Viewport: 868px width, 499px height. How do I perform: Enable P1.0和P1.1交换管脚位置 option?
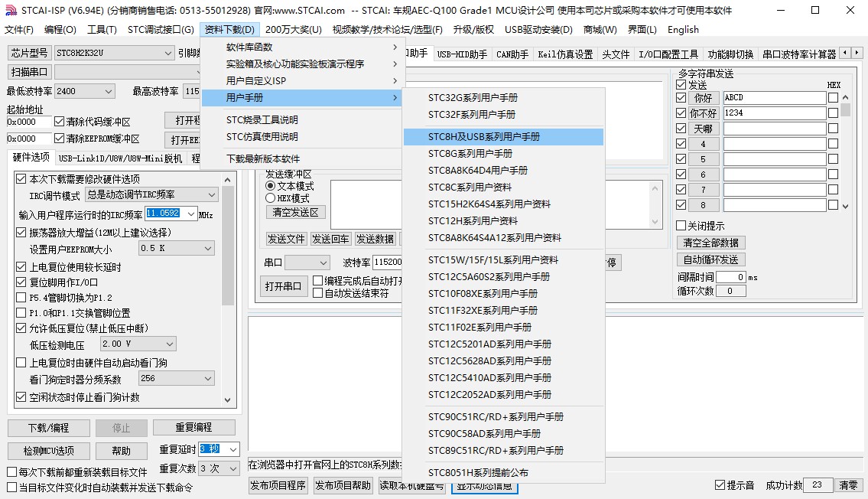coord(21,313)
